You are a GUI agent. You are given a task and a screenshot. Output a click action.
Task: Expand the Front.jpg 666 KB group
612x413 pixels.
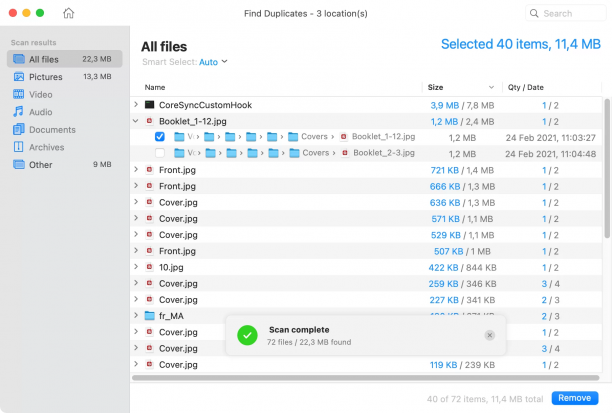pyautogui.click(x=136, y=186)
